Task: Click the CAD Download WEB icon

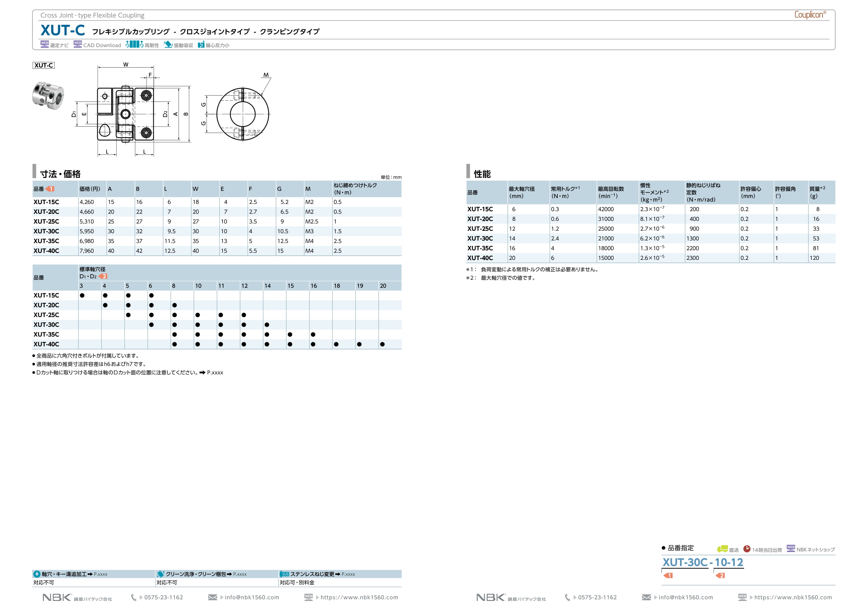Action: click(x=78, y=44)
